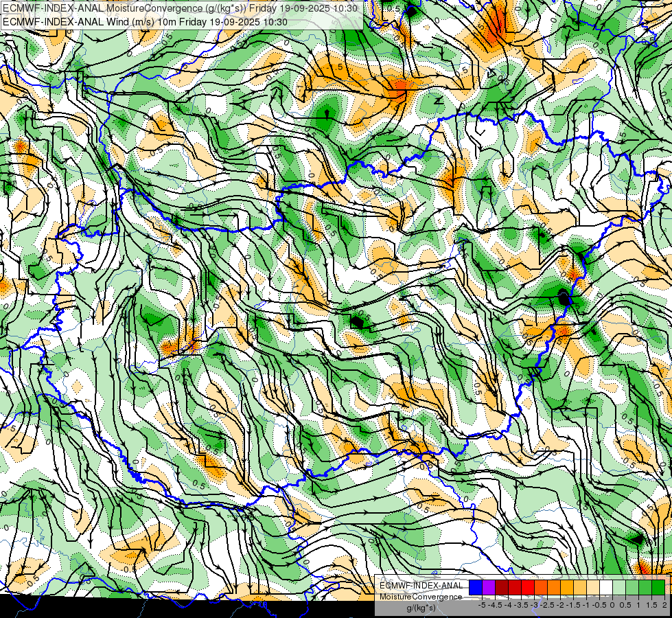The width and height of the screenshot is (672, 618).
Task: Pick the white zero-value legend swatch
Action: [x=605, y=587]
